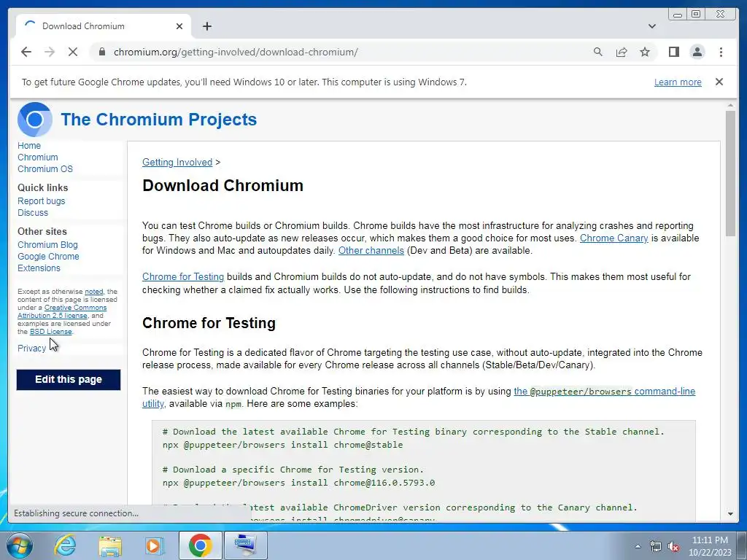
Task: Open Windows Media Player from taskbar
Action: click(x=154, y=545)
